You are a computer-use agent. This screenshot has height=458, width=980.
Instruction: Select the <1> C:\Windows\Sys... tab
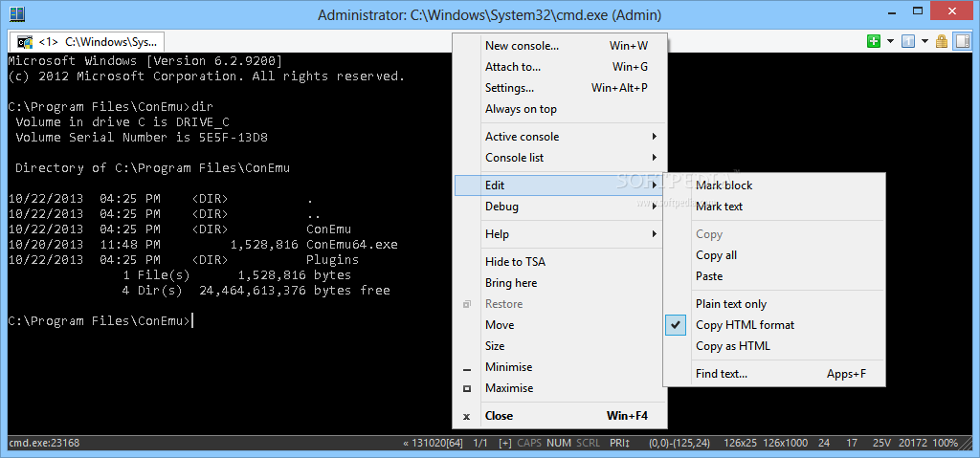coord(86,42)
